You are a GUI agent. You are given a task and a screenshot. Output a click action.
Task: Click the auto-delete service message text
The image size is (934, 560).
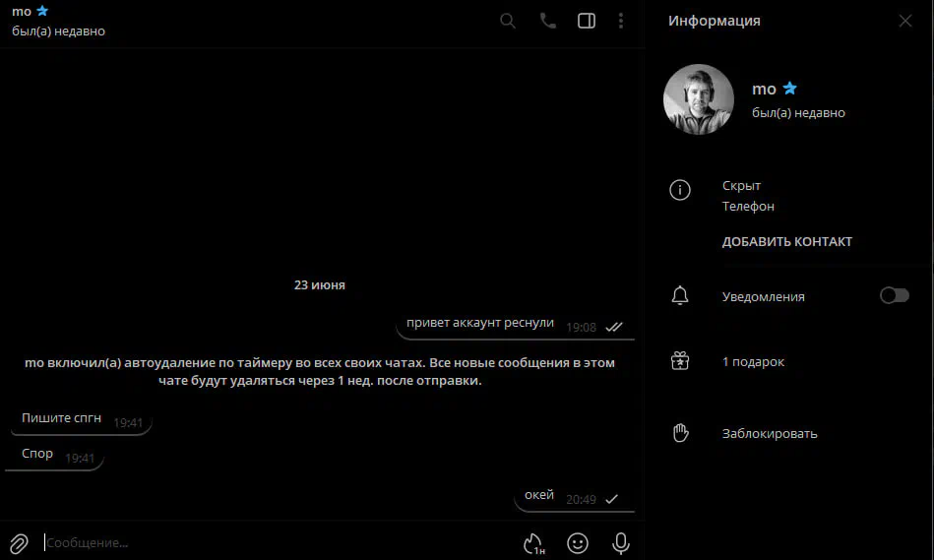click(320, 371)
